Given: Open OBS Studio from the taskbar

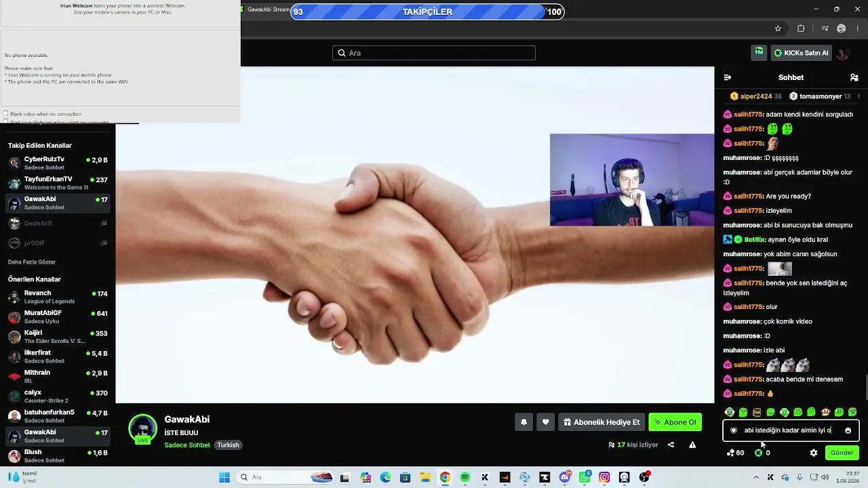Looking at the screenshot, I should point(644,477).
